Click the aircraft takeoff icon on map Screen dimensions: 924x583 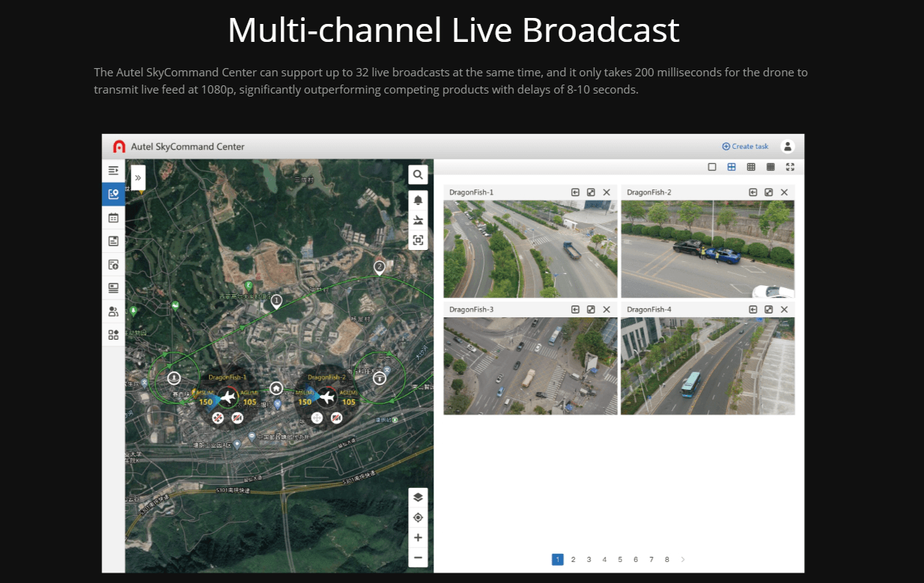(x=418, y=220)
